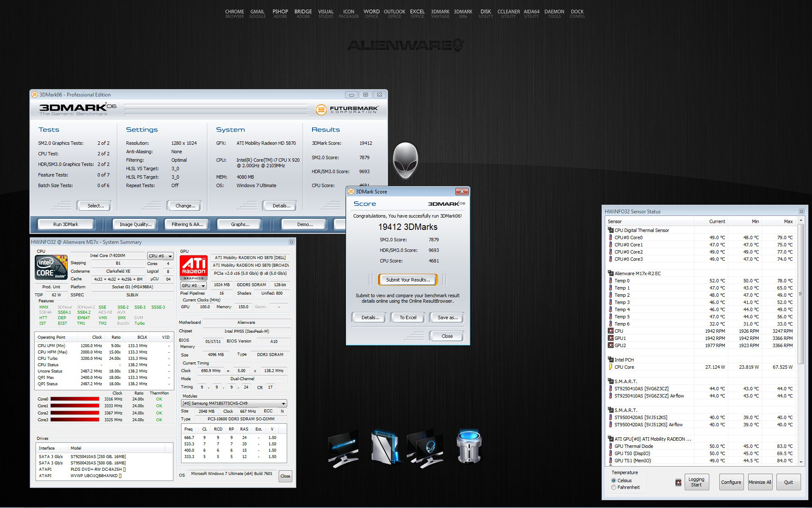The image size is (812, 508).
Task: Open the recycle bin desktop icon
Action: point(469,447)
